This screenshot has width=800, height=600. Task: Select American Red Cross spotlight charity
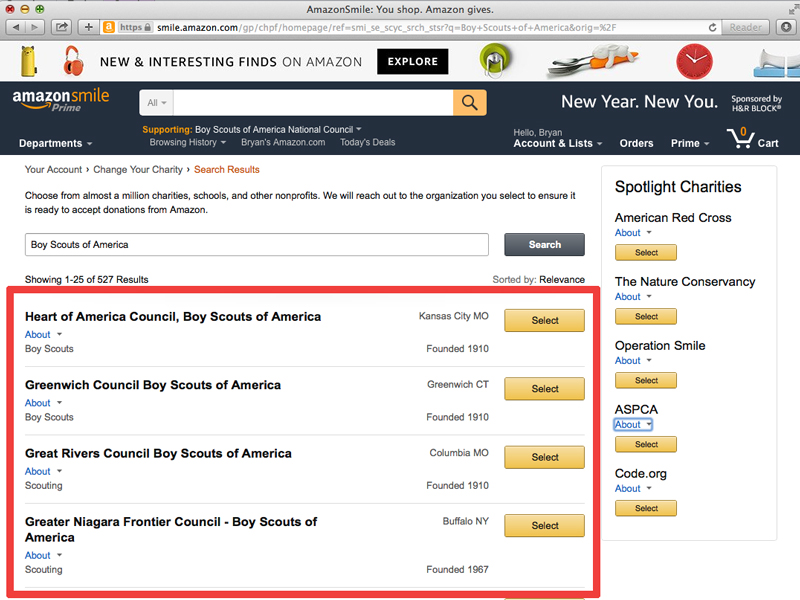click(646, 253)
